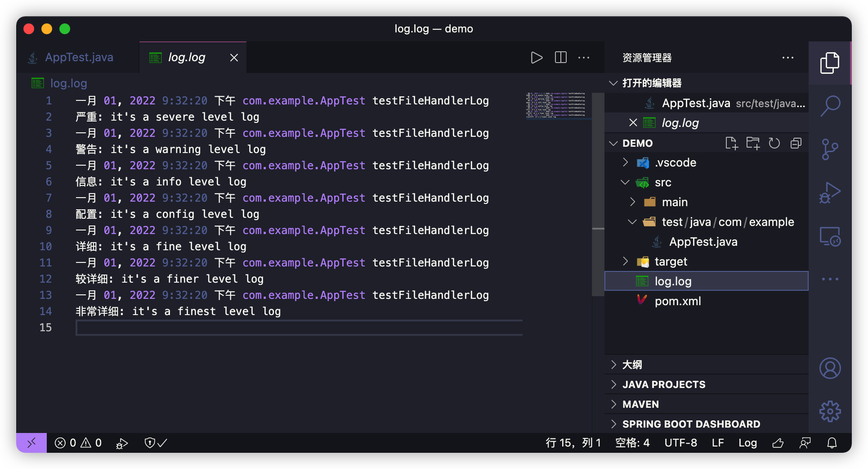Expand the target folder
The height and width of the screenshot is (469, 868).
pyautogui.click(x=671, y=262)
